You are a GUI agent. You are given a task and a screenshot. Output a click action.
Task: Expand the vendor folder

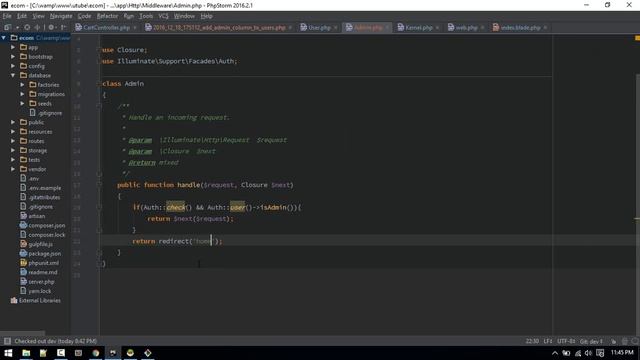pos(13,169)
